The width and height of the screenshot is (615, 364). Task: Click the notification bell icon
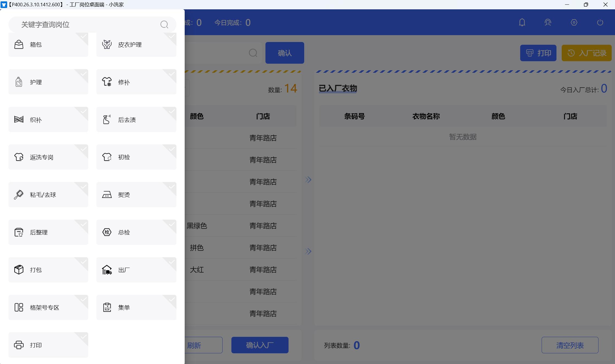pos(522,23)
